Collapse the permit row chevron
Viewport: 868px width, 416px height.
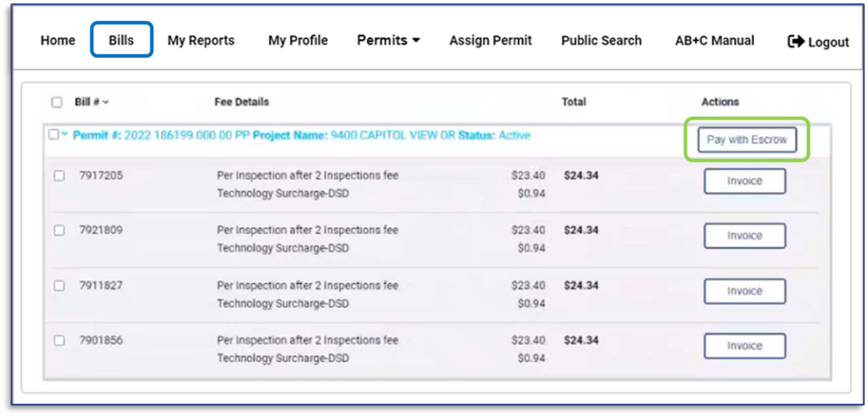(64, 135)
